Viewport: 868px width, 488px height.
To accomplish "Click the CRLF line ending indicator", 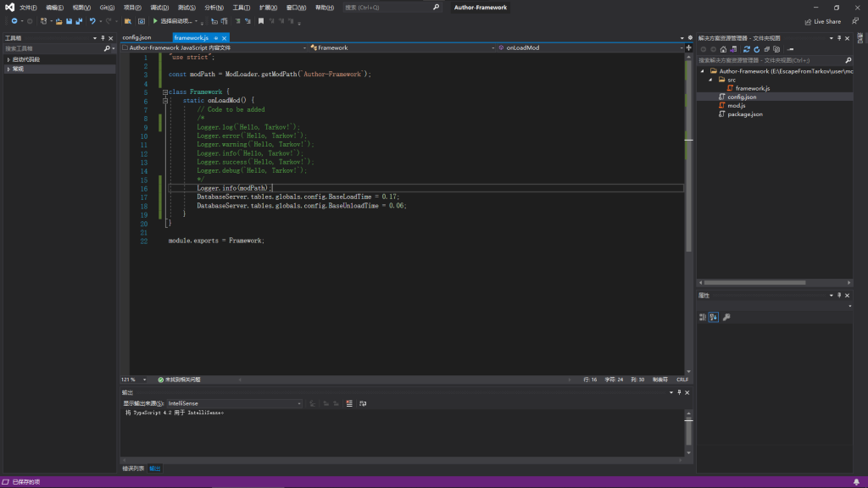I will point(682,380).
